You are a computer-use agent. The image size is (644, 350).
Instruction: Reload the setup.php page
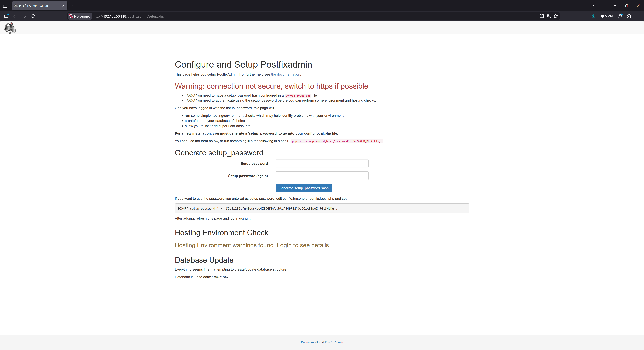pos(33,16)
